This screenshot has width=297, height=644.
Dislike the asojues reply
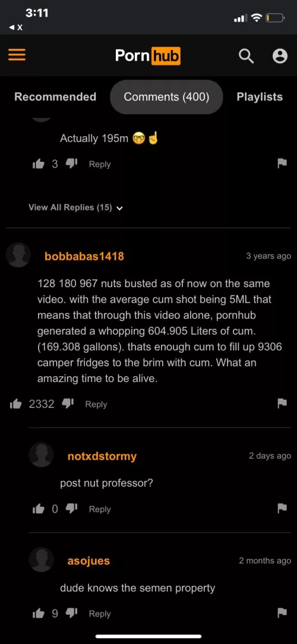(x=71, y=614)
